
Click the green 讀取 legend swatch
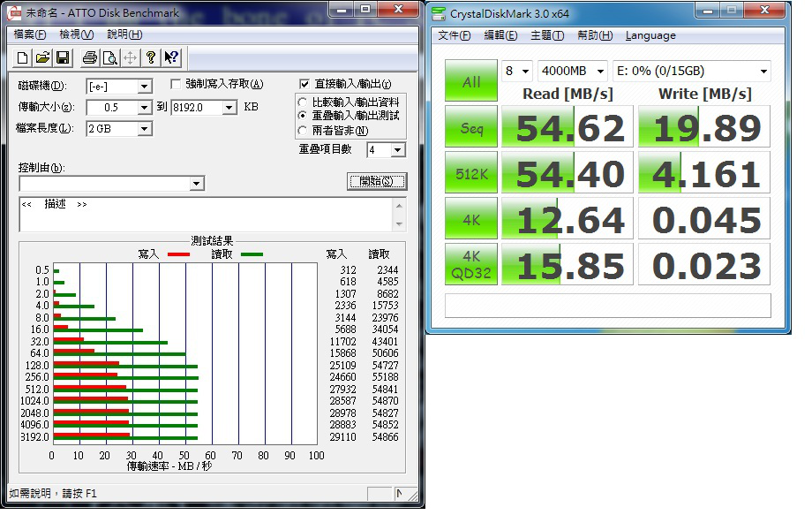pos(252,254)
